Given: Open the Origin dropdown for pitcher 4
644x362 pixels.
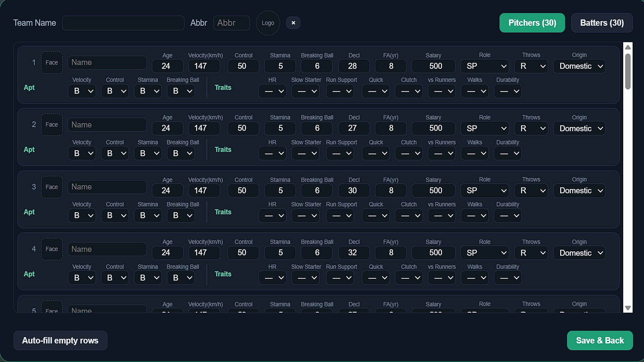Looking at the screenshot, I should coord(579,253).
